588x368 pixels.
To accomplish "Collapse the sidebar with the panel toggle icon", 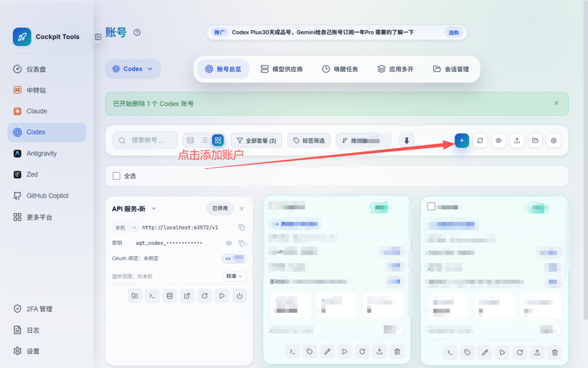I will click(x=98, y=37).
